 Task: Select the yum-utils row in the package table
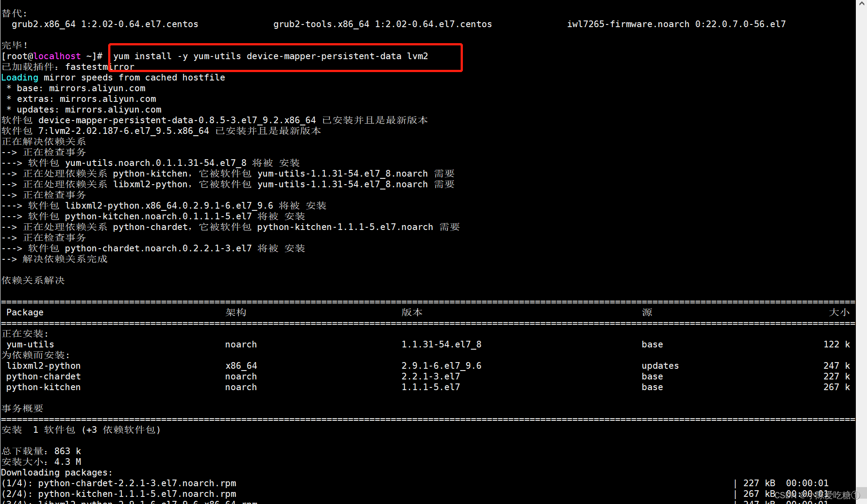(x=30, y=345)
